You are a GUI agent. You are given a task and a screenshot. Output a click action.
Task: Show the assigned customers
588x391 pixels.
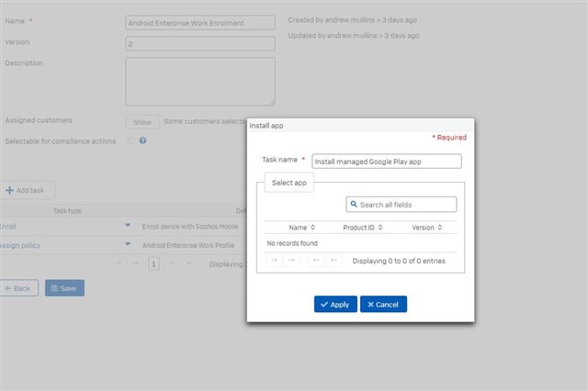[141, 121]
